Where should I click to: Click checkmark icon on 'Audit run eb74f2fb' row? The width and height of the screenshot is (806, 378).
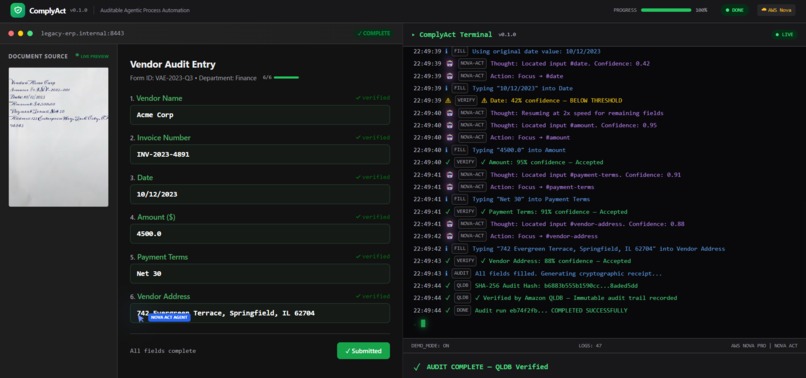[x=448, y=311]
